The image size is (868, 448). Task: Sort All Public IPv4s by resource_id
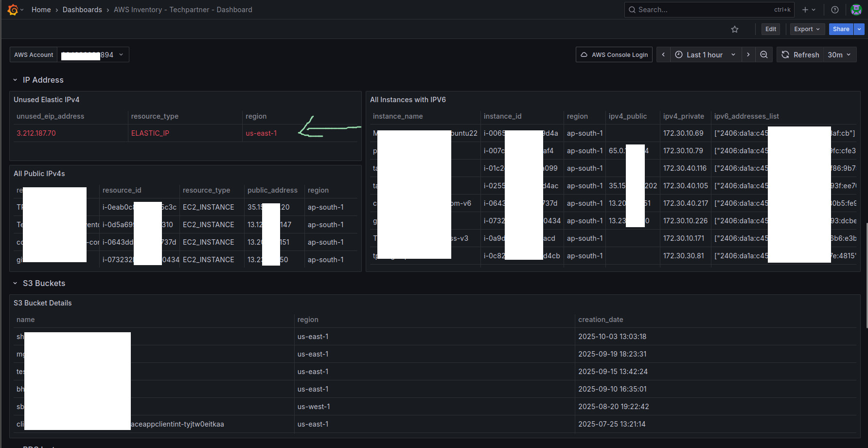coord(122,190)
